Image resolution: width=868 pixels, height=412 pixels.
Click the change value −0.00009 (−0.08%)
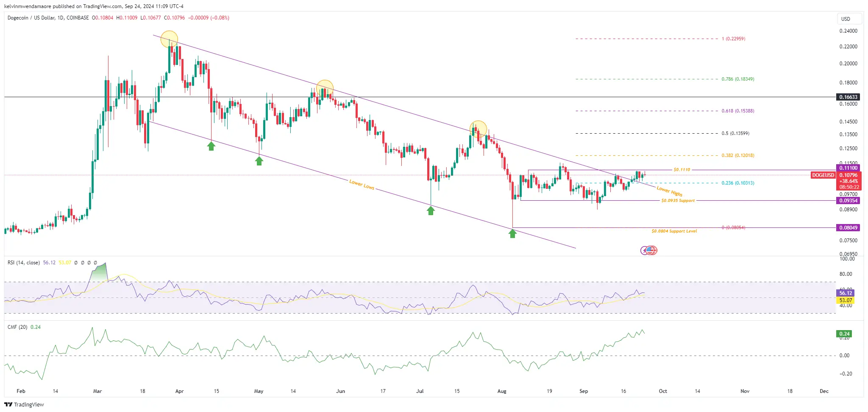(x=209, y=18)
